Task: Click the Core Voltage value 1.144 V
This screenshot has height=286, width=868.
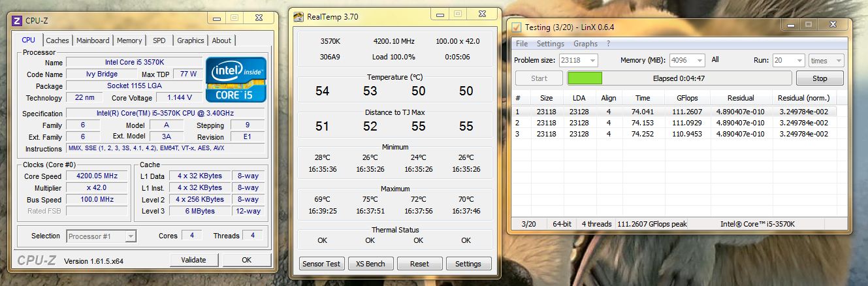Action: click(x=179, y=97)
